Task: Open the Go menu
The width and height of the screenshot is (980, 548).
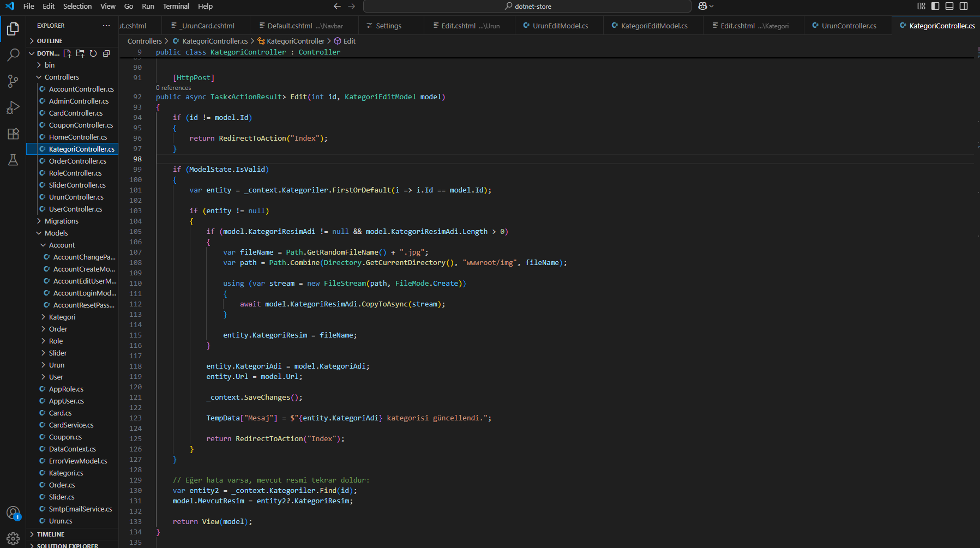Action: tap(129, 6)
